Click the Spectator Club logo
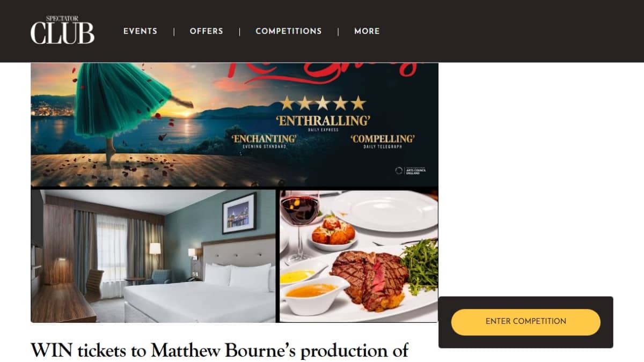The width and height of the screenshot is (644, 362). (62, 30)
